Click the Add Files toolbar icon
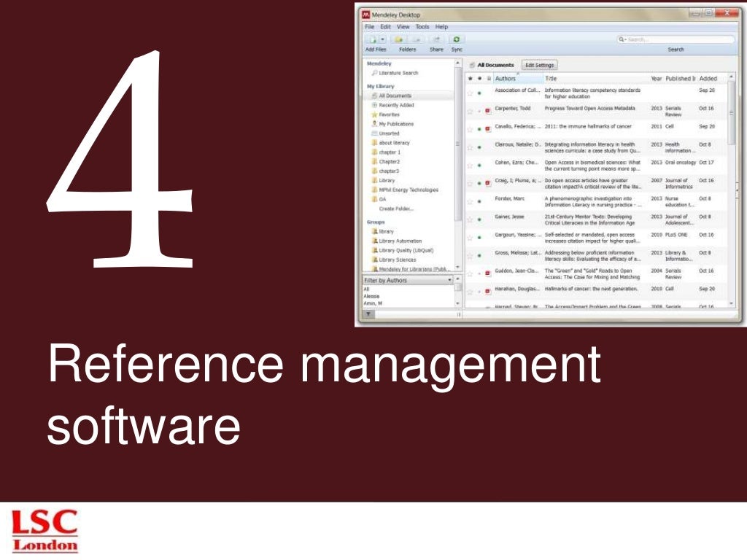The height and width of the screenshot is (560, 747). click(x=373, y=39)
